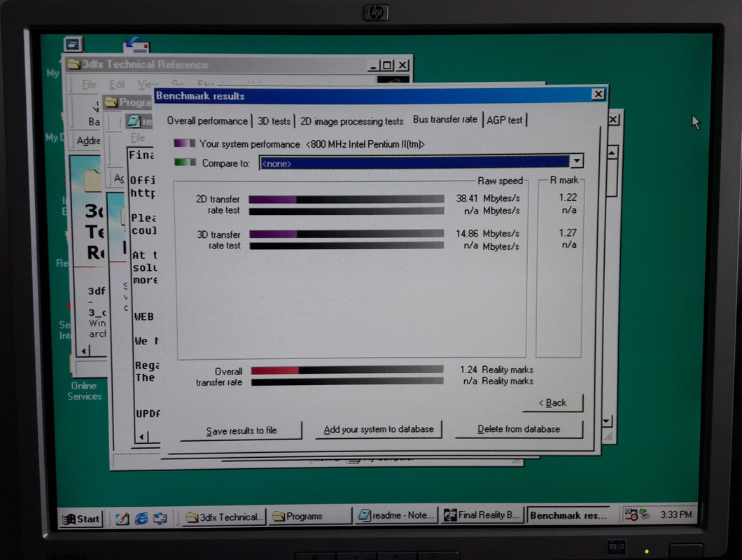
Task: Click scroll up arrow in window behind dialog
Action: point(611,153)
